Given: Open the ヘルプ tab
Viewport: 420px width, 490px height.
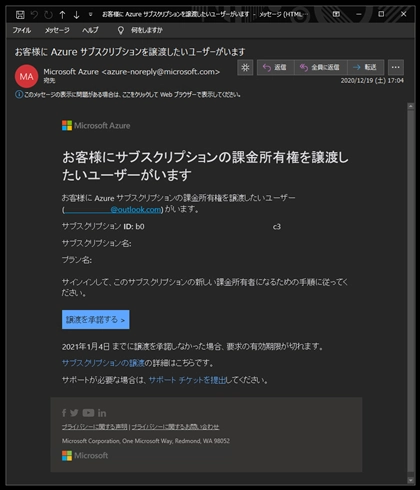Looking at the screenshot, I should (90, 30).
